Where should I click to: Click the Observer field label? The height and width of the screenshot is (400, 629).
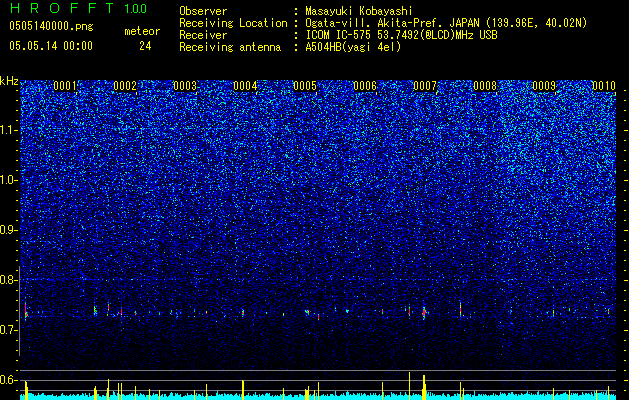203,11
